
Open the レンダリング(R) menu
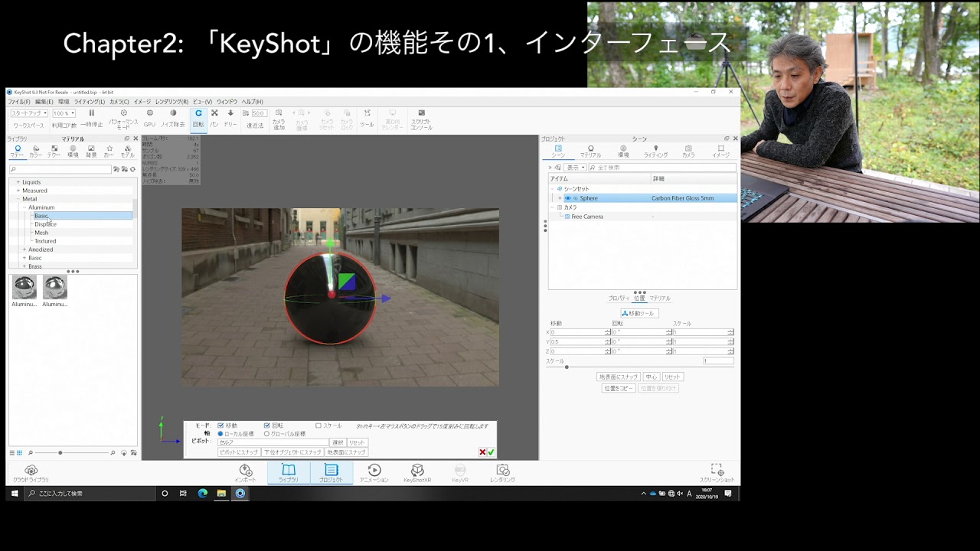point(171,102)
